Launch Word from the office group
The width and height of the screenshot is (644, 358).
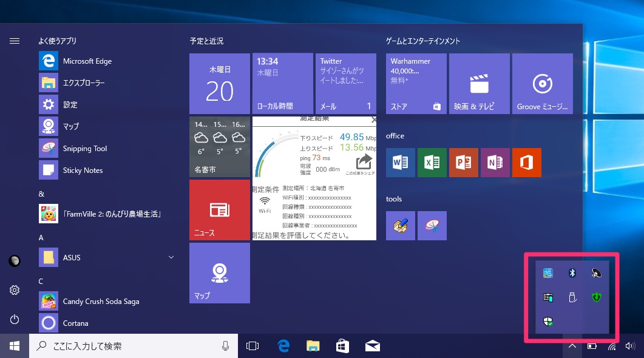pyautogui.click(x=401, y=163)
